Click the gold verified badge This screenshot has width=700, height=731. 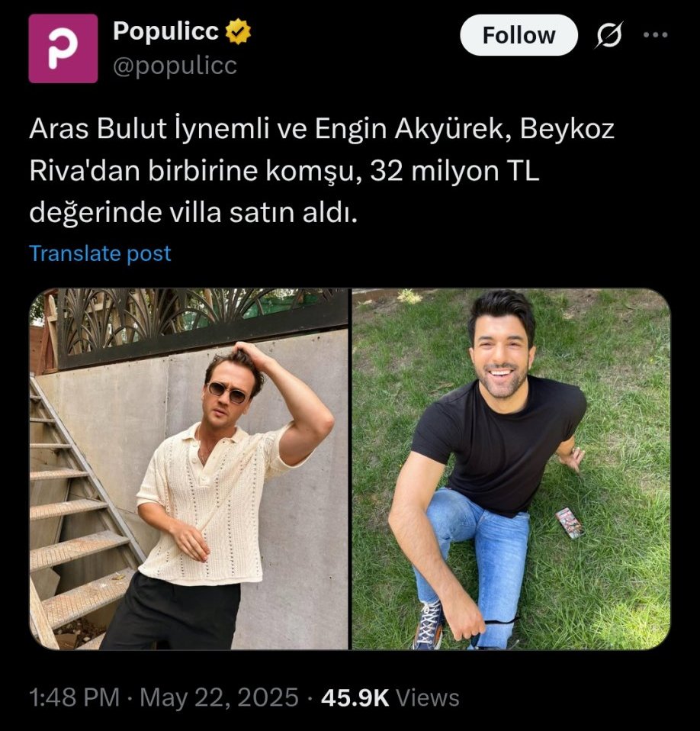(x=239, y=33)
